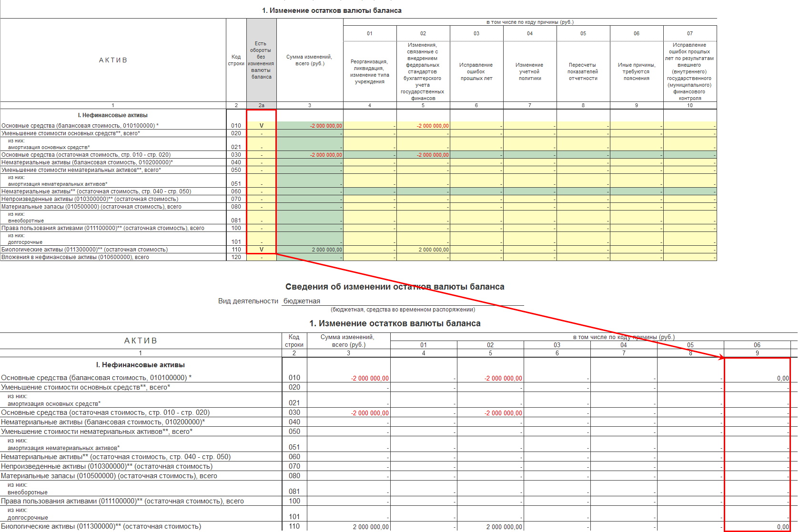Screen dimensions: 800x532
Task: Click the column 2a flag cell for row 040
Action: [261, 162]
